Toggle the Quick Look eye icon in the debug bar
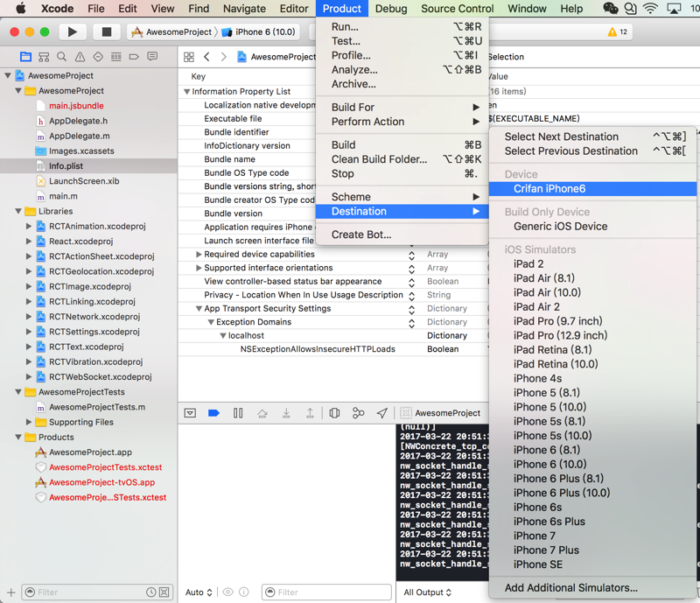 tap(228, 592)
